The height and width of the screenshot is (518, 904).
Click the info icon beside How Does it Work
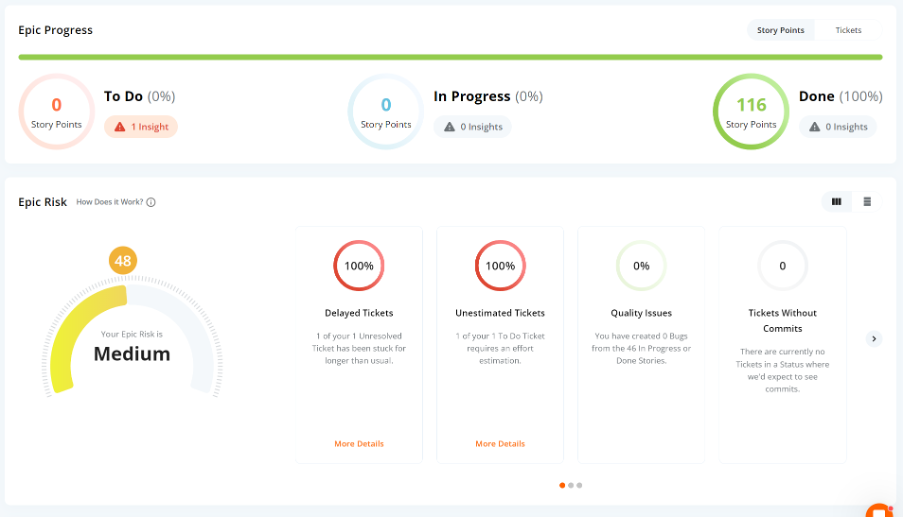(x=151, y=202)
